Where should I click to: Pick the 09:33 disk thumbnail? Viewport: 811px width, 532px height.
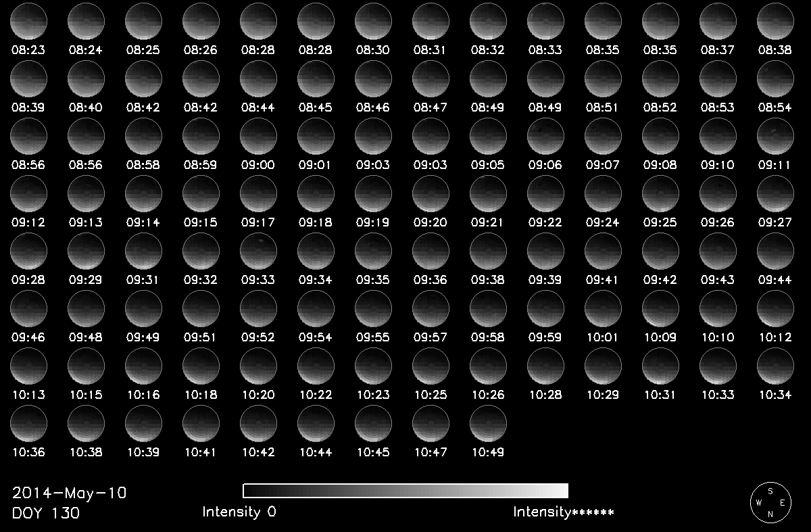click(258, 251)
